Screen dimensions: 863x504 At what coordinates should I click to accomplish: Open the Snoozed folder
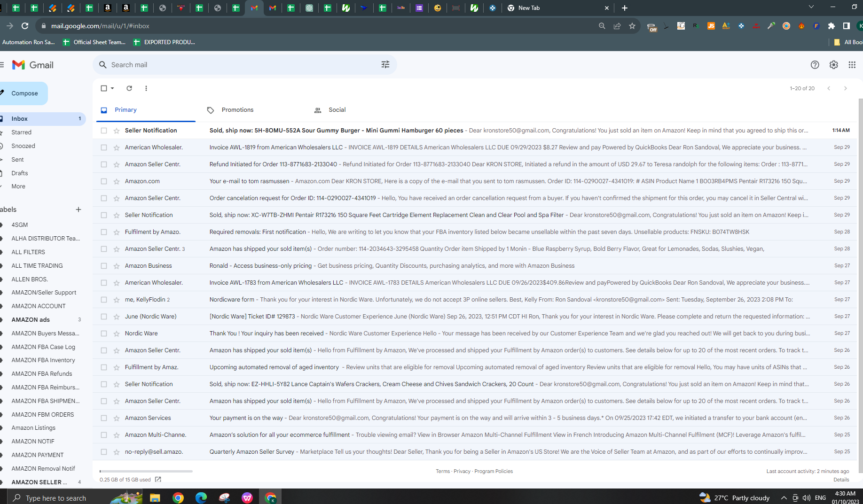[x=23, y=146]
